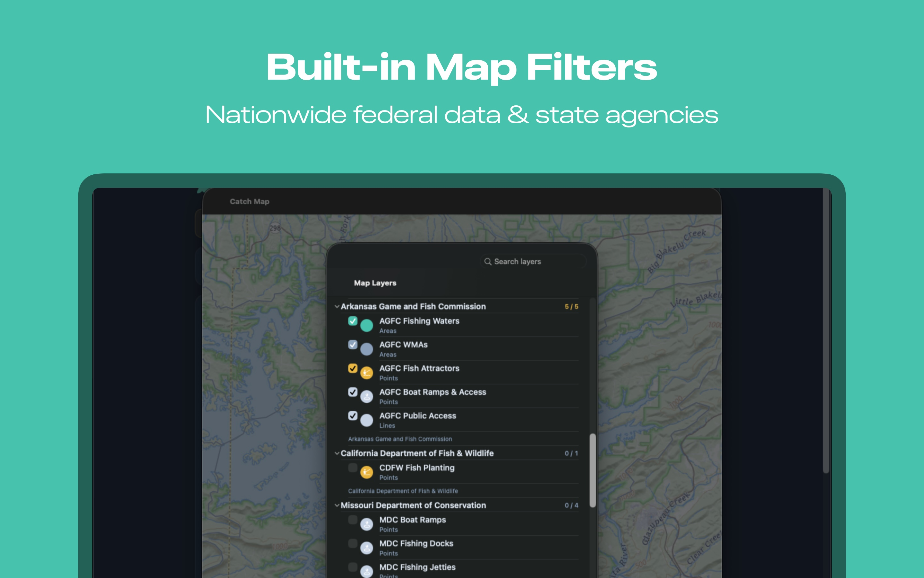Viewport: 924px width, 578px height.
Task: Collapse the Arkansas Game and Fish Commission group
Action: coord(337,307)
